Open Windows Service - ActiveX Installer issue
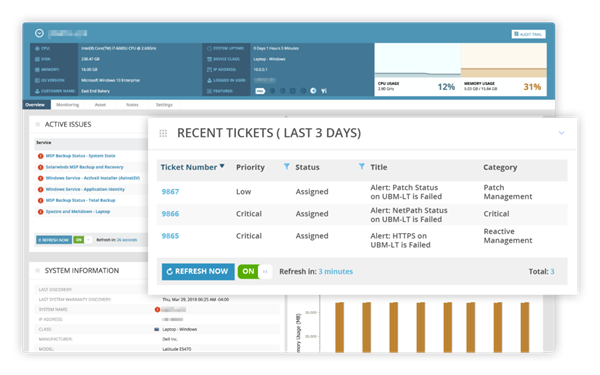 (x=93, y=178)
